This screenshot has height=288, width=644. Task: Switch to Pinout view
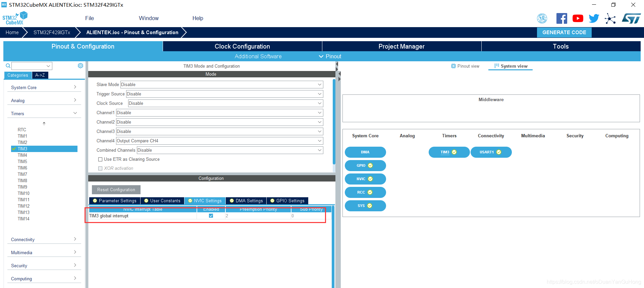[x=465, y=66]
